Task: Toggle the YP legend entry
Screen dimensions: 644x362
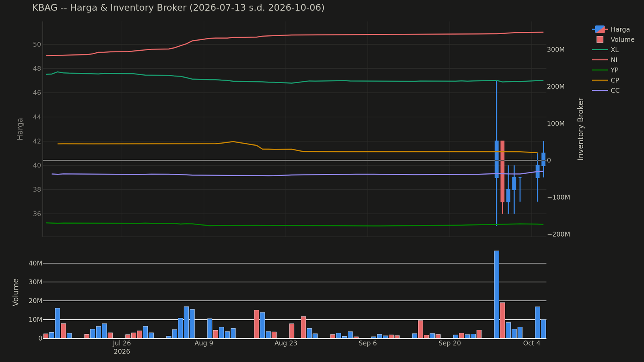Action: (605, 70)
